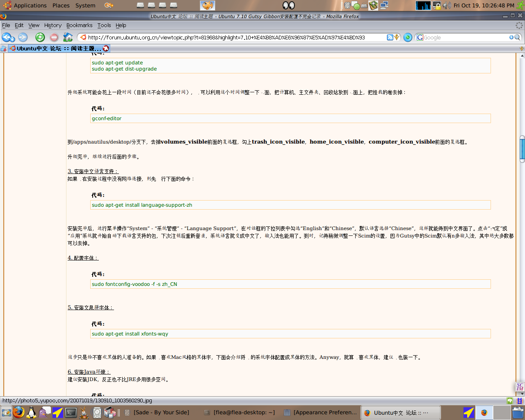Click the eyes applet in top panel

(x=289, y=5)
